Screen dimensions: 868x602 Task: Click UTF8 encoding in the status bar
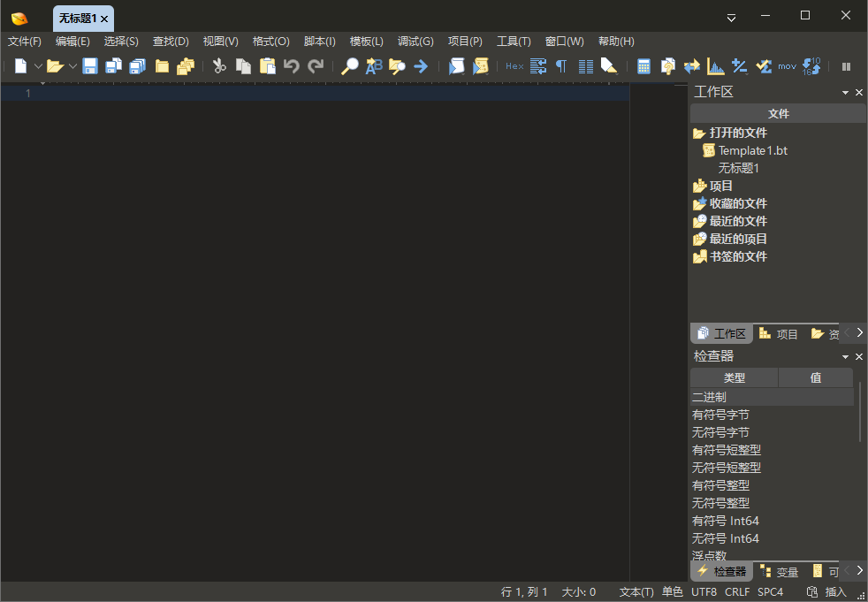704,592
